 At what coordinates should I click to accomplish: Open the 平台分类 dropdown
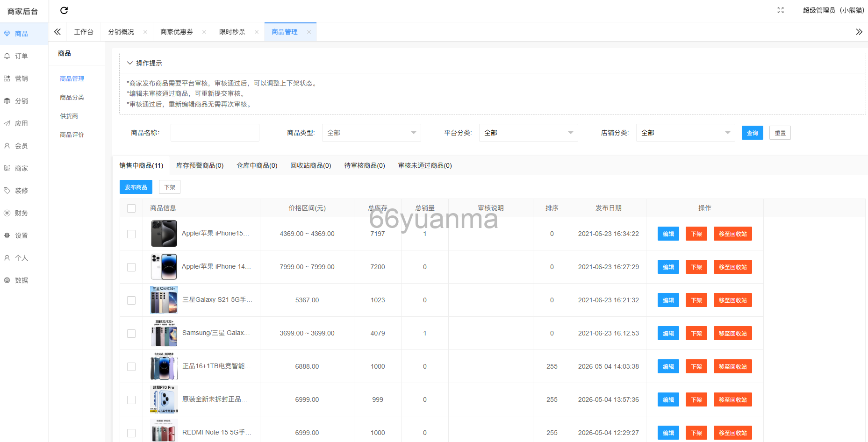(529, 133)
